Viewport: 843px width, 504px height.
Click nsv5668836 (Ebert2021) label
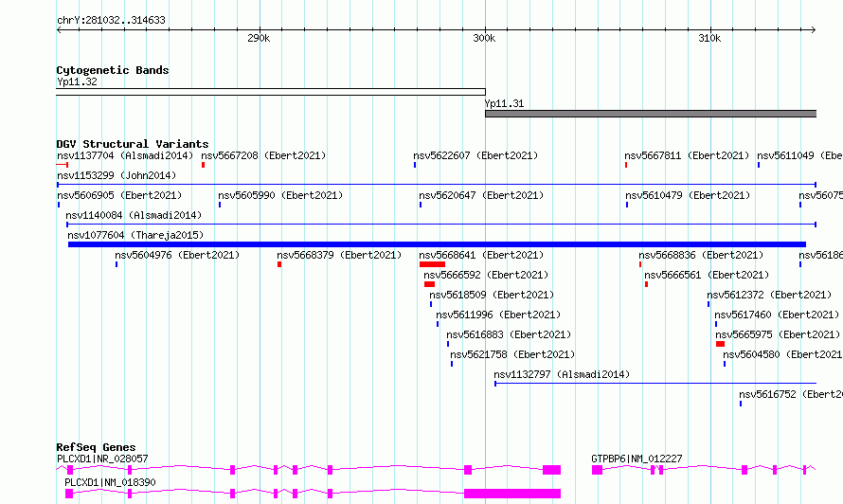[701, 255]
